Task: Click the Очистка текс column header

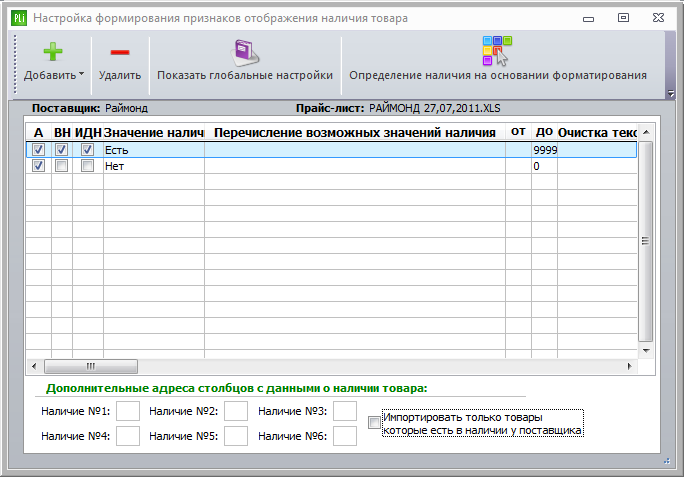Action: (x=597, y=132)
